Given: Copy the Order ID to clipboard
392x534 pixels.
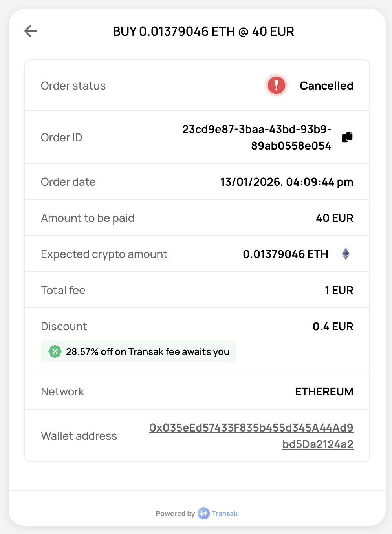Looking at the screenshot, I should (347, 137).
